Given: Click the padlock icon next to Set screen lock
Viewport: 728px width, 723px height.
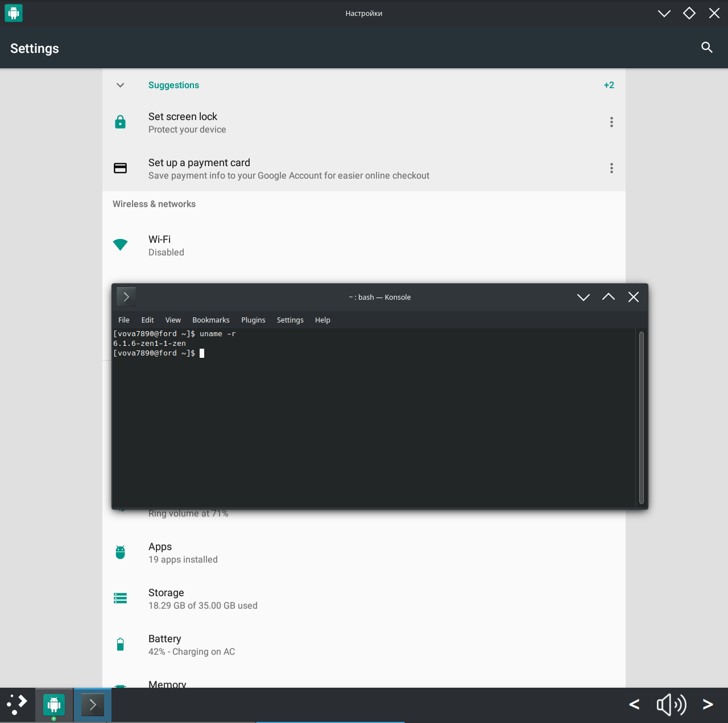Looking at the screenshot, I should pos(120,122).
